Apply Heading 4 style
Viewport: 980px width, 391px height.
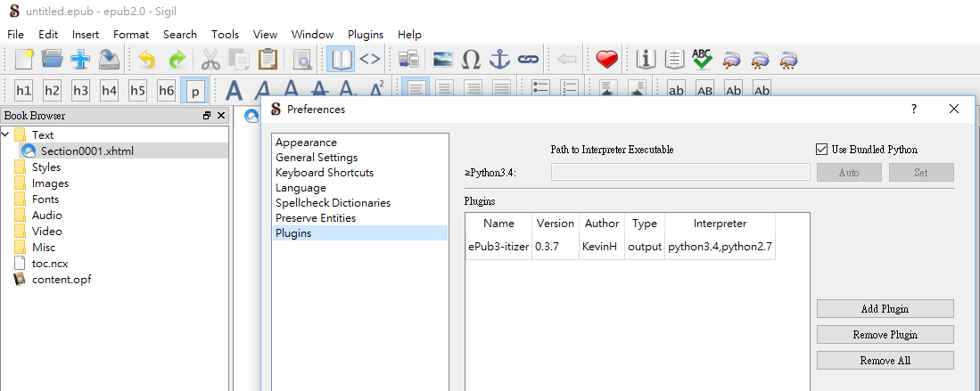coord(110,91)
